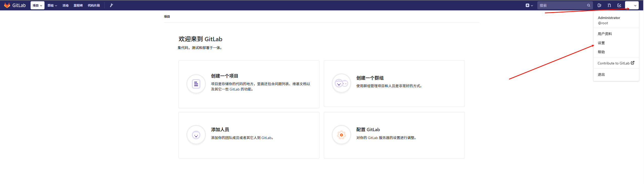The width and height of the screenshot is (644, 184).
Task: Open the admin area wrench icon
Action: click(111, 5)
